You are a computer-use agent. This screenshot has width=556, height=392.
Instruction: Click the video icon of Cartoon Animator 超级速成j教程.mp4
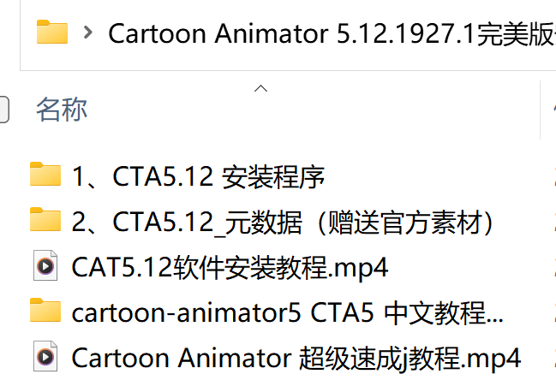[45, 356]
